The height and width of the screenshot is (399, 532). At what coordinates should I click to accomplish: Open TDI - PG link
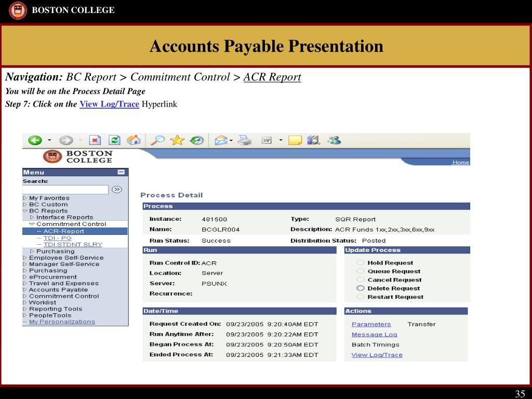(x=57, y=238)
